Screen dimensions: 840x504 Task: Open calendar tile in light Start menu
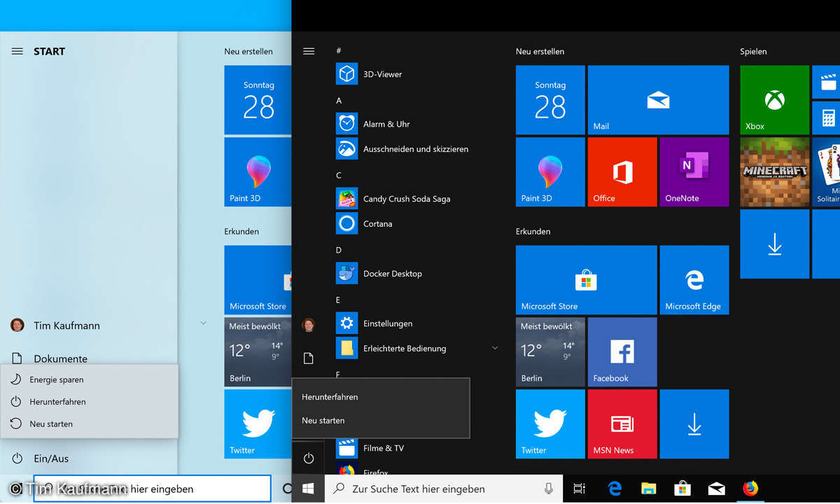coord(258,100)
